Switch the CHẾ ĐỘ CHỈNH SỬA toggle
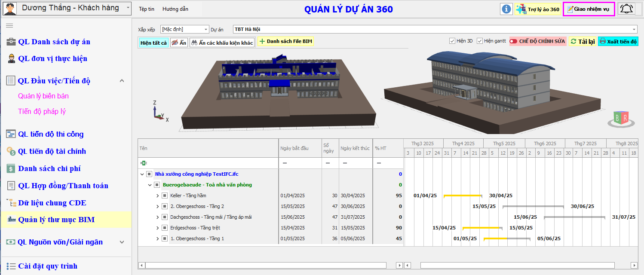 [x=538, y=41]
